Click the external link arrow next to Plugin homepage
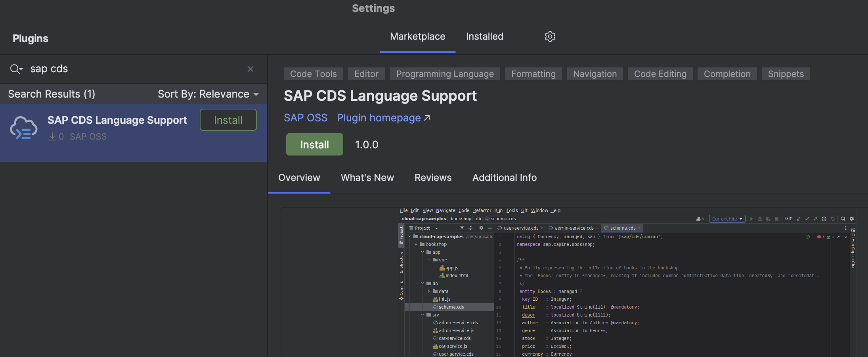Screen dimensions: 868x357 (x=427, y=118)
